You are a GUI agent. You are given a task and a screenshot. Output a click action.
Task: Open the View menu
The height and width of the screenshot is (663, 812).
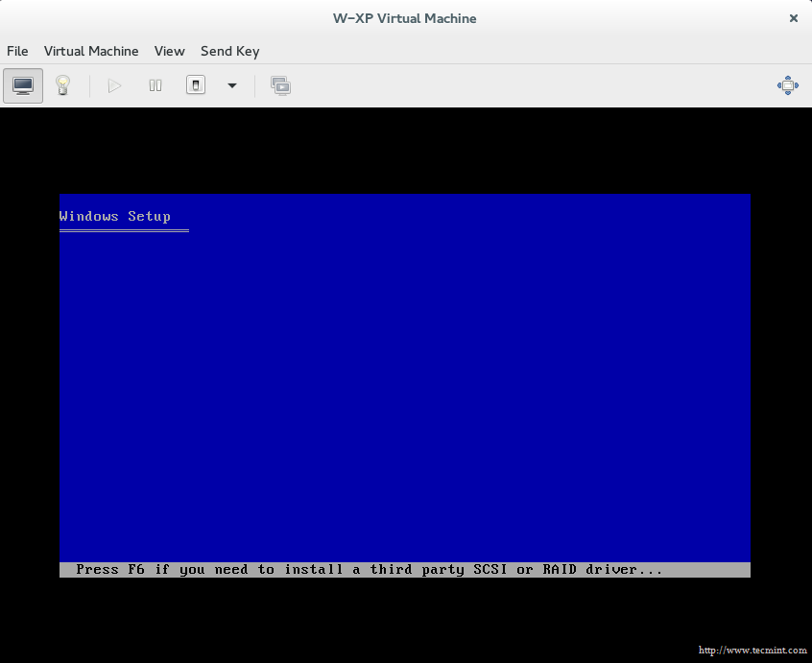coord(169,51)
